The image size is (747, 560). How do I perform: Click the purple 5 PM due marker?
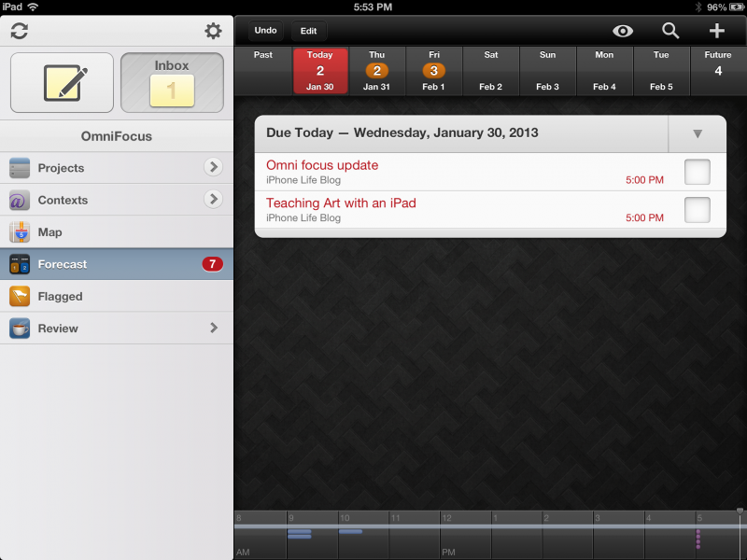[x=698, y=539]
